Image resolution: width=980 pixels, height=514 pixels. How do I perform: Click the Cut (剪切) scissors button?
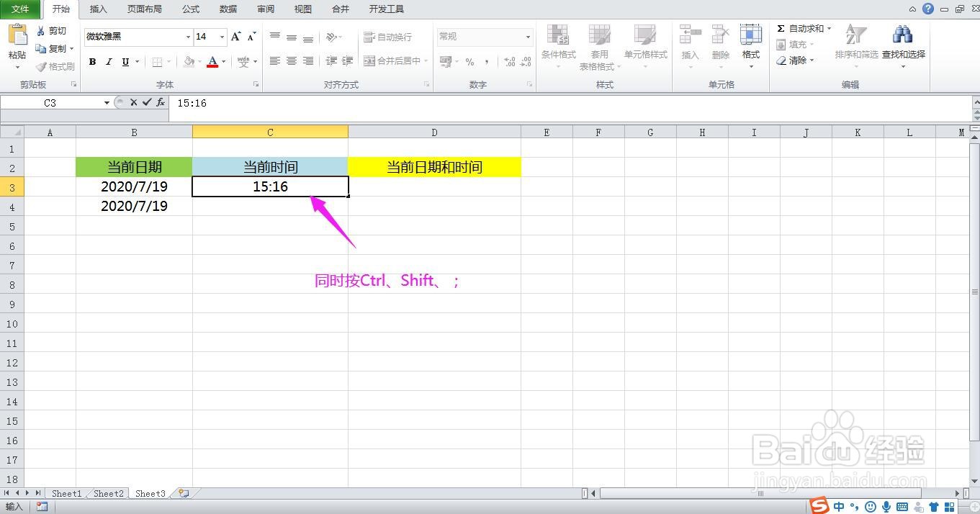coord(51,31)
